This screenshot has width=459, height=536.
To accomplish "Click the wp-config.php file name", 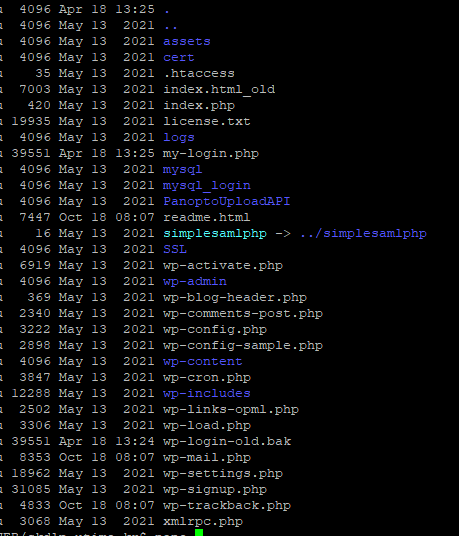I will [215, 330].
